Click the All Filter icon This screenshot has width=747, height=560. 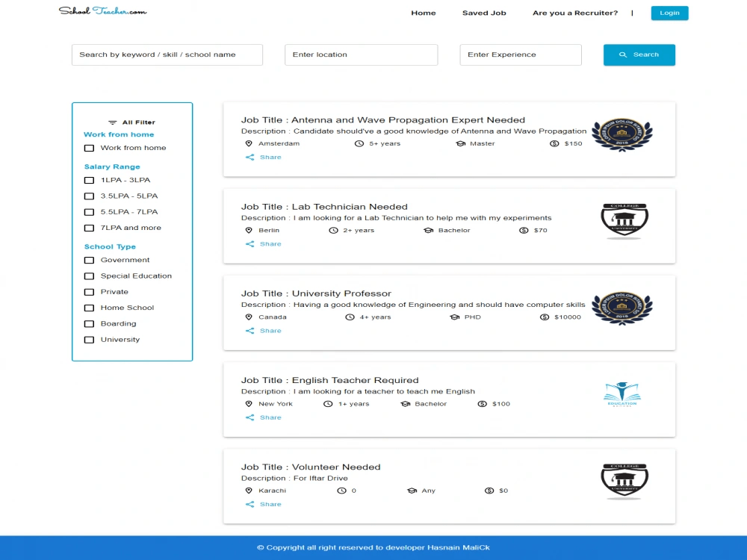point(113,122)
